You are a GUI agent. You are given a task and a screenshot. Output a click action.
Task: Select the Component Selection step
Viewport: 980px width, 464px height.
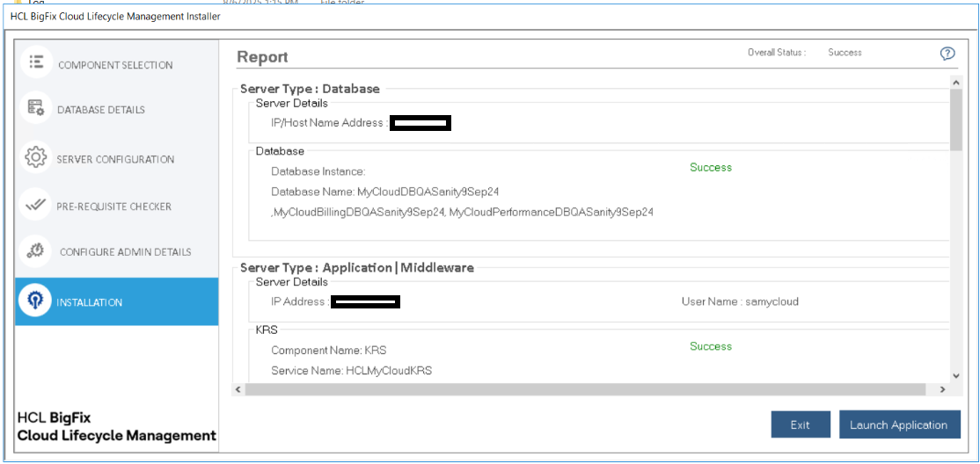point(115,65)
